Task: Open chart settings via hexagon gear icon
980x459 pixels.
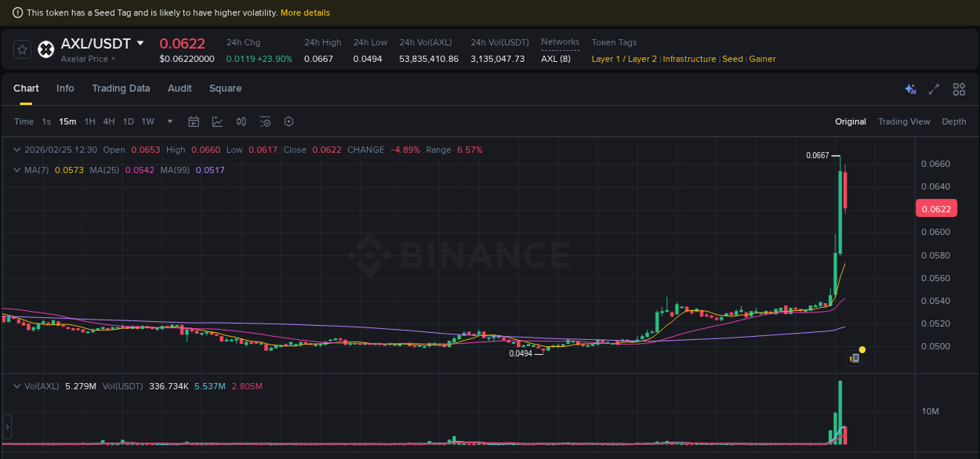Action: pyautogui.click(x=289, y=121)
